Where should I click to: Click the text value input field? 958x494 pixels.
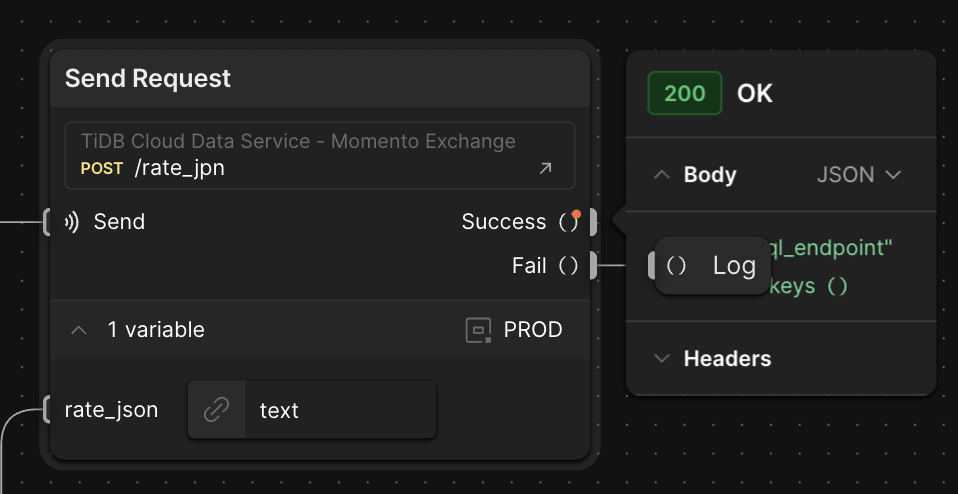340,410
